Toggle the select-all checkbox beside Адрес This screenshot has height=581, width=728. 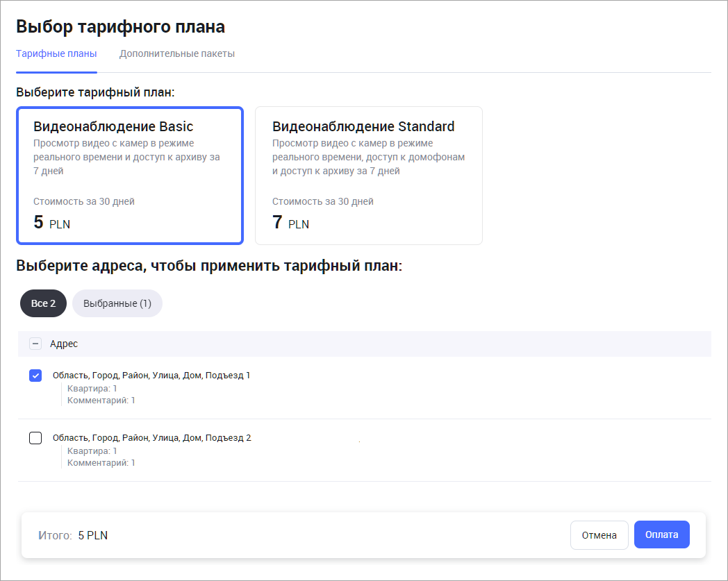tap(35, 344)
